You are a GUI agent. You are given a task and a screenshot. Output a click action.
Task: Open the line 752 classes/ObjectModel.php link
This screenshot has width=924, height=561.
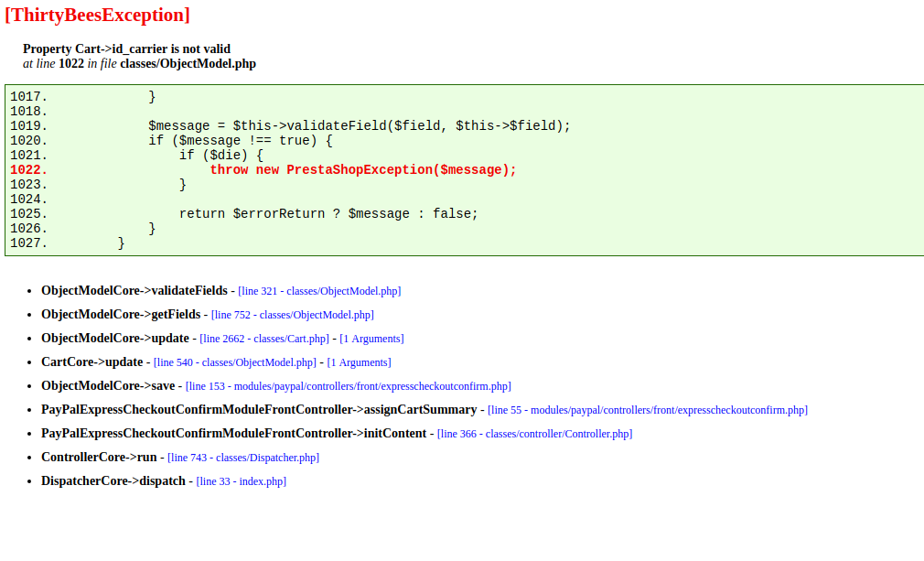[x=292, y=315]
